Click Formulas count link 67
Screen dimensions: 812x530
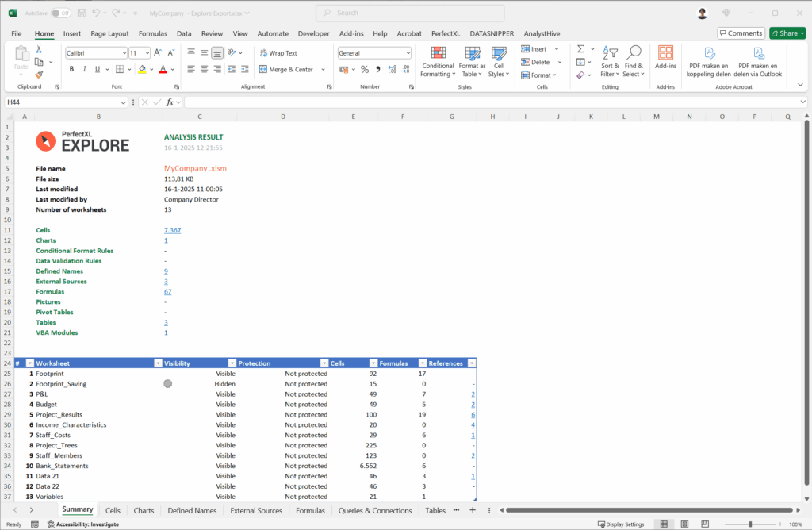tap(168, 292)
